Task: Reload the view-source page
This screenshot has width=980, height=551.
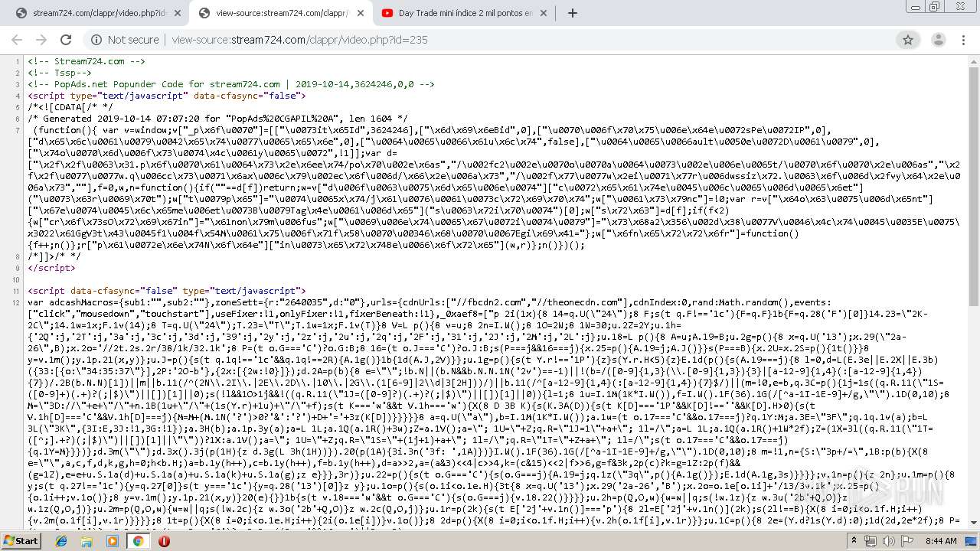Action: pos(66,40)
